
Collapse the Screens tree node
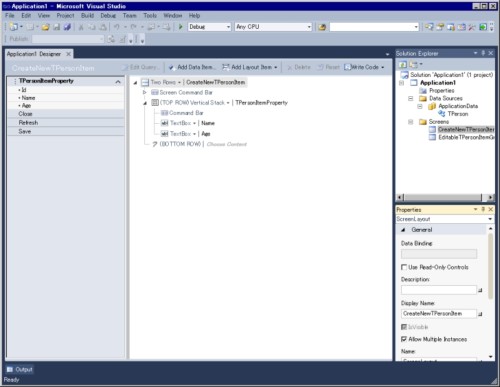(411, 122)
